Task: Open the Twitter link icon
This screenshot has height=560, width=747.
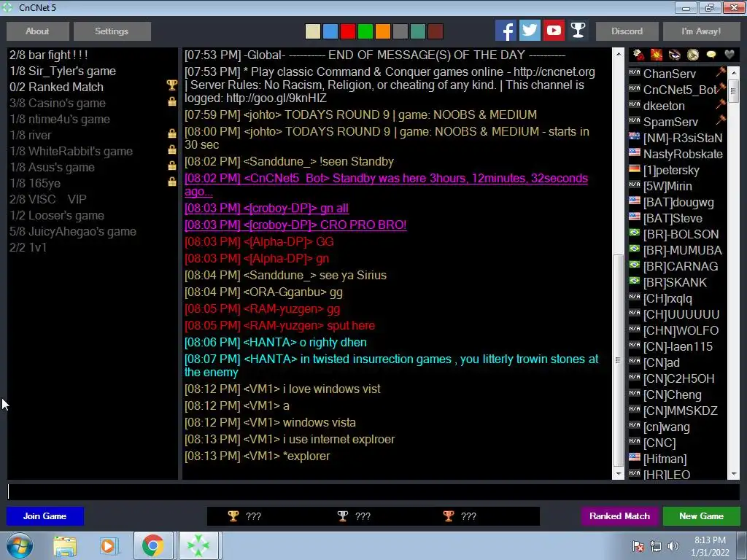Action: tap(530, 31)
